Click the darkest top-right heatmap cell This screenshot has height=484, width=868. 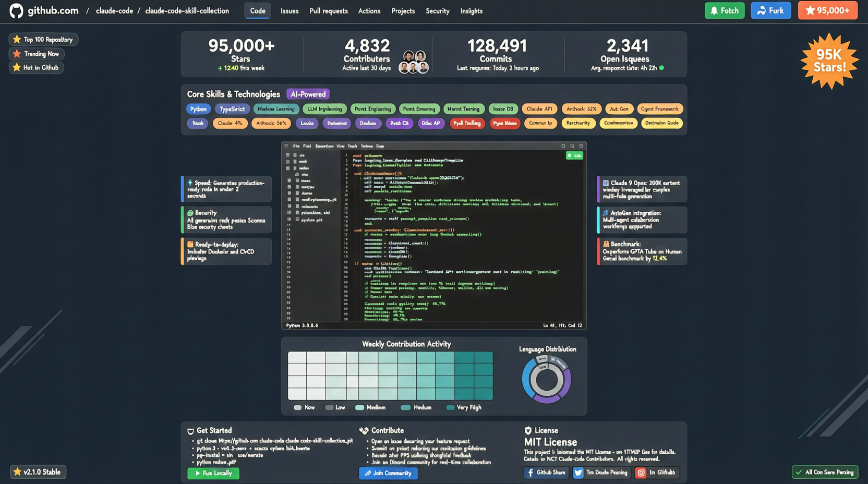point(483,357)
